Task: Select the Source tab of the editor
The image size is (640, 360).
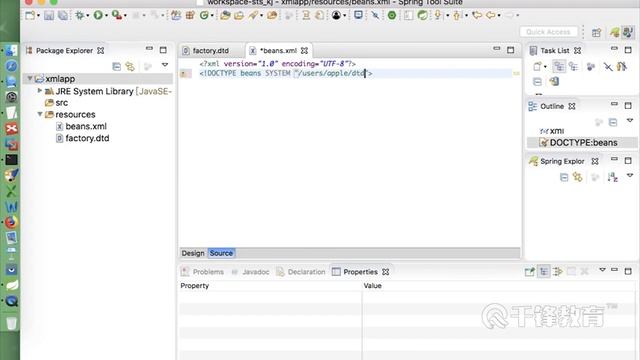Action: (x=221, y=253)
